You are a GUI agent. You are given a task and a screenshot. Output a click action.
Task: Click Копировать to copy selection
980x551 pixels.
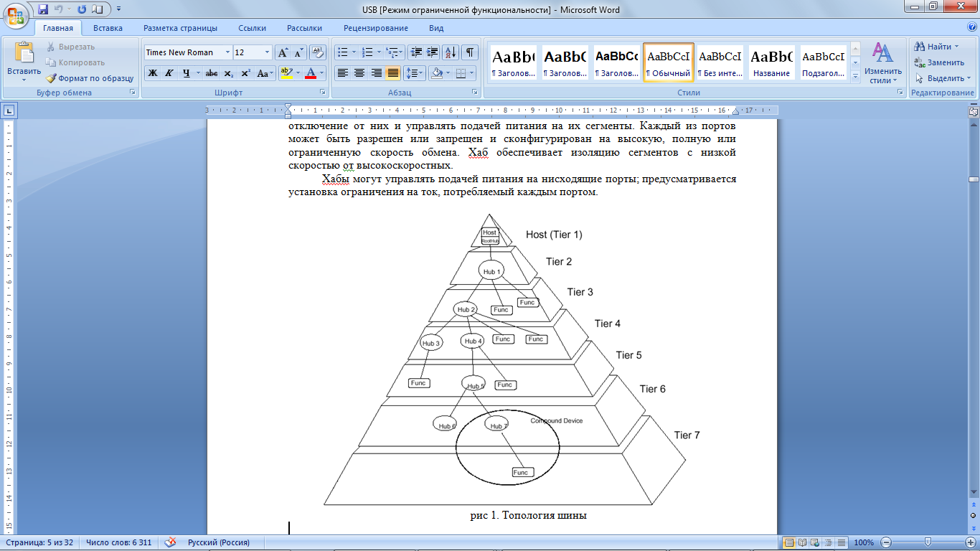pyautogui.click(x=75, y=62)
